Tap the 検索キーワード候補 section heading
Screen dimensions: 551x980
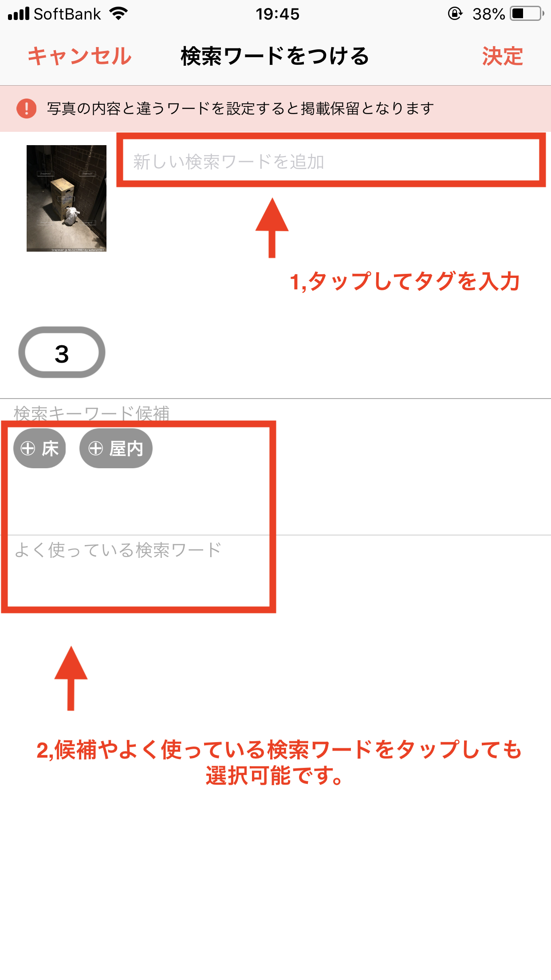[92, 413]
